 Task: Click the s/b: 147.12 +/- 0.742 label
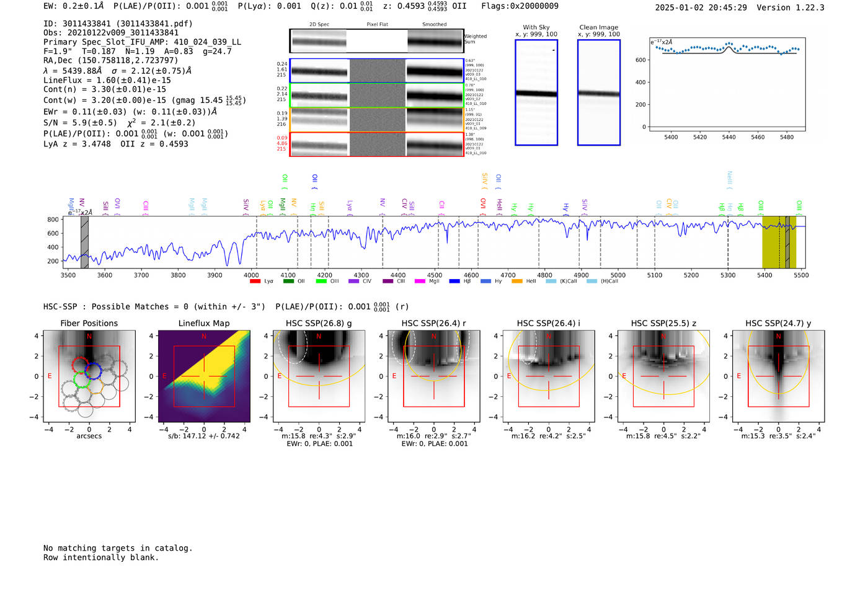coord(204,436)
